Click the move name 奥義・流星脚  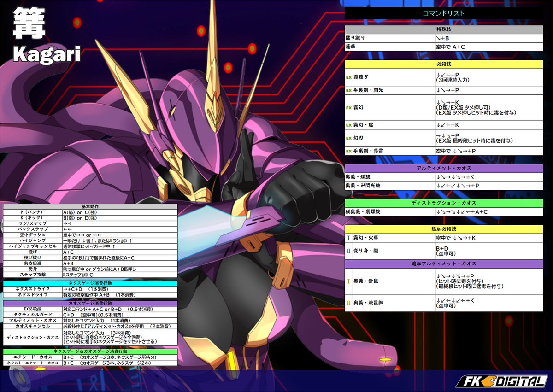point(369,303)
